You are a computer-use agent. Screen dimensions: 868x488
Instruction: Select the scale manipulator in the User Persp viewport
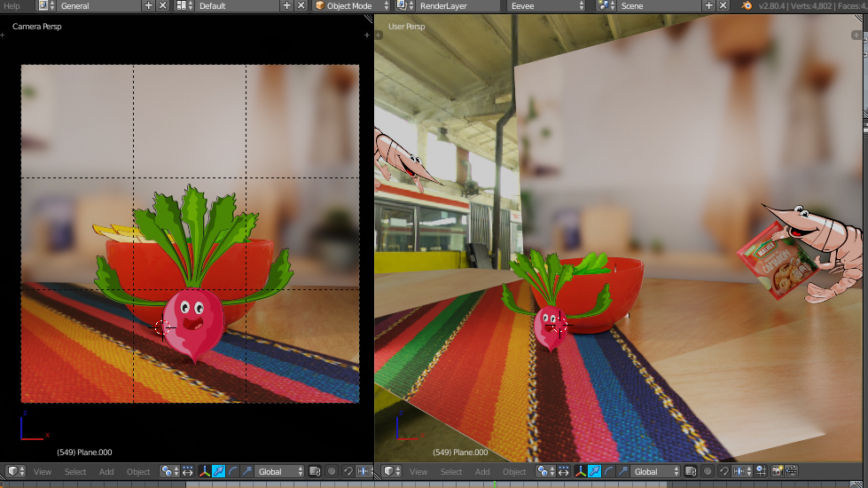tap(622, 471)
